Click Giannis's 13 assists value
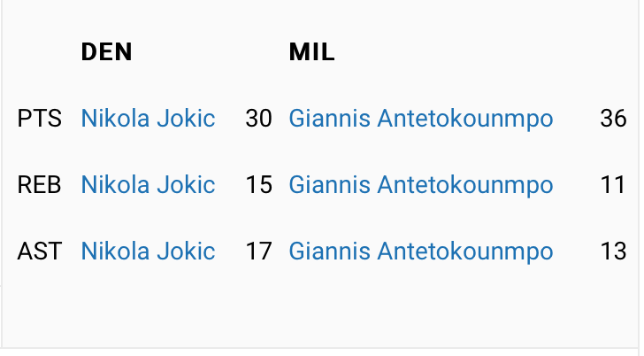644x356 pixels. coord(613,251)
